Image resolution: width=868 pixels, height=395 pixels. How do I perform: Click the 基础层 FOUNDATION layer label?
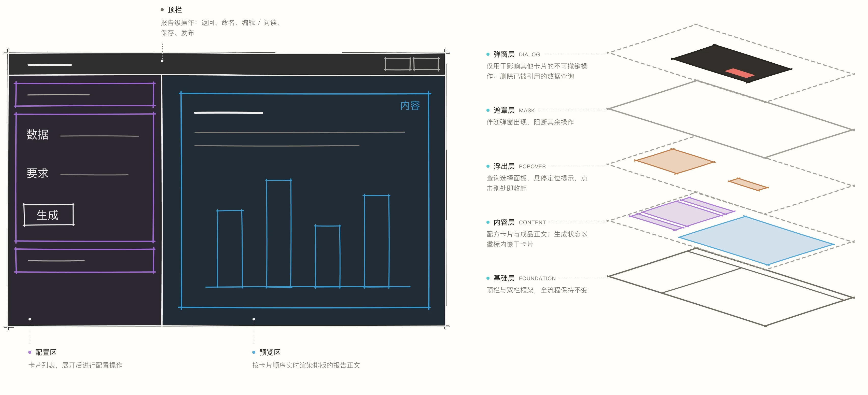click(524, 278)
